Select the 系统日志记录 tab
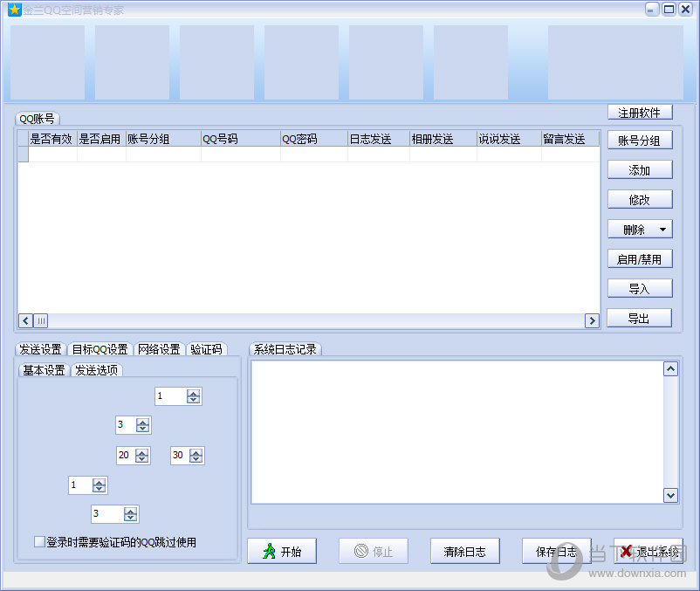This screenshot has width=700, height=591. pos(285,348)
